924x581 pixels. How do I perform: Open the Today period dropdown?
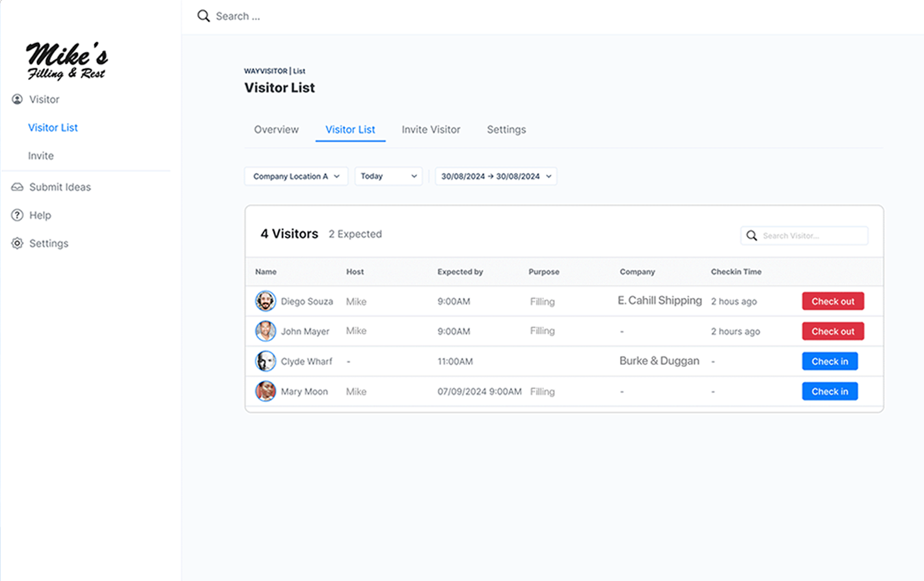tap(388, 176)
